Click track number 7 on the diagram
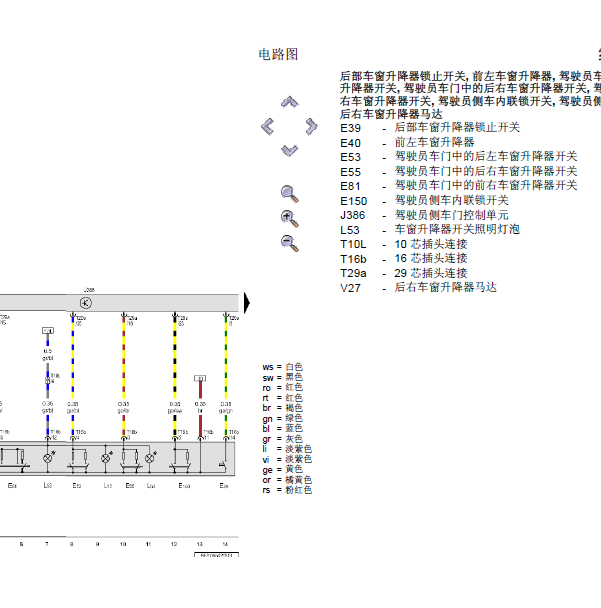Image resolution: width=601 pixels, height=608 pixels. click(47, 544)
